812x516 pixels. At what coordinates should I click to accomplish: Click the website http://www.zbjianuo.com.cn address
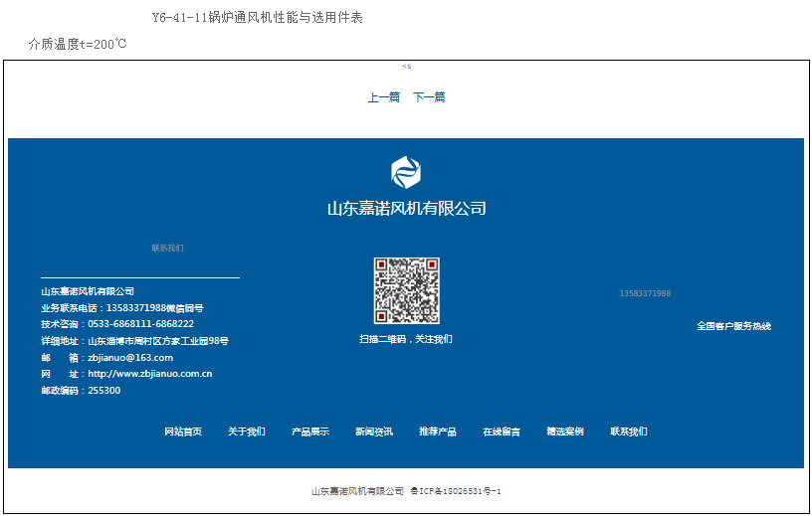(x=149, y=374)
